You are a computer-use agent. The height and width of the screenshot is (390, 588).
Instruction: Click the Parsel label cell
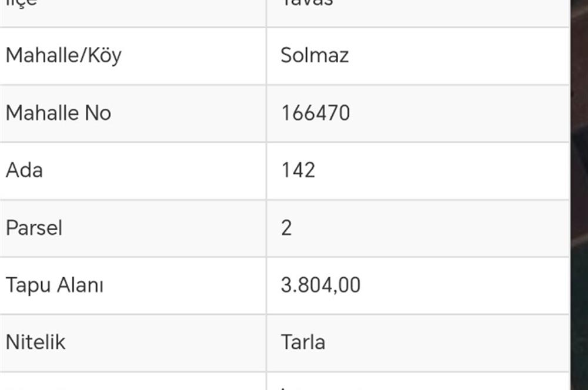pyautogui.click(x=34, y=228)
